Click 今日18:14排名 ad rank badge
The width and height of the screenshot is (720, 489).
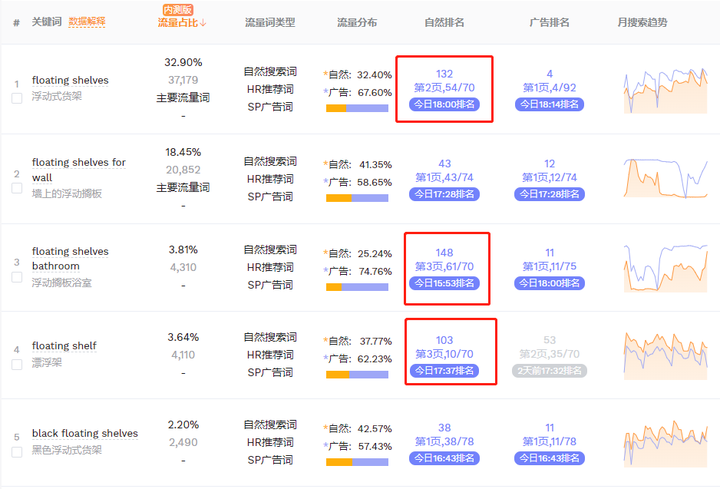[x=549, y=103]
